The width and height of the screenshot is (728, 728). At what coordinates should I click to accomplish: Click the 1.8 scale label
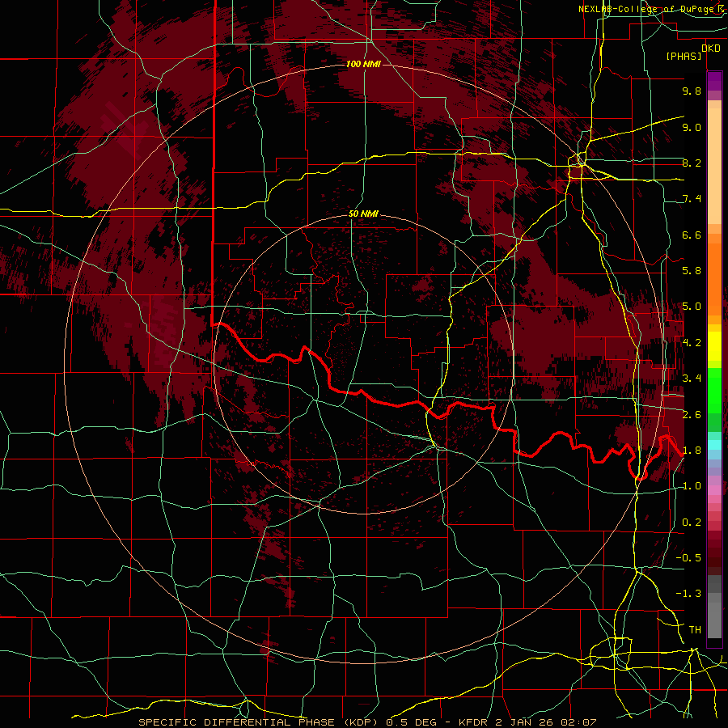pos(692,451)
